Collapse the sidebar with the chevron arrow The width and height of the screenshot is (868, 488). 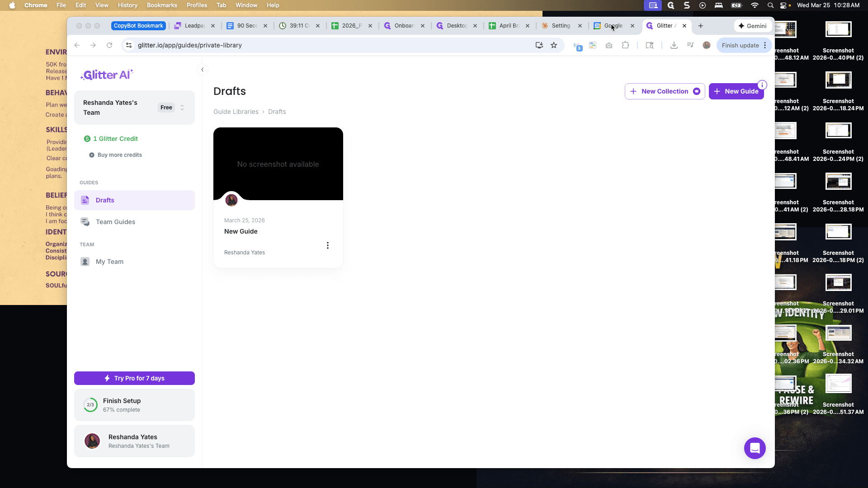click(203, 70)
